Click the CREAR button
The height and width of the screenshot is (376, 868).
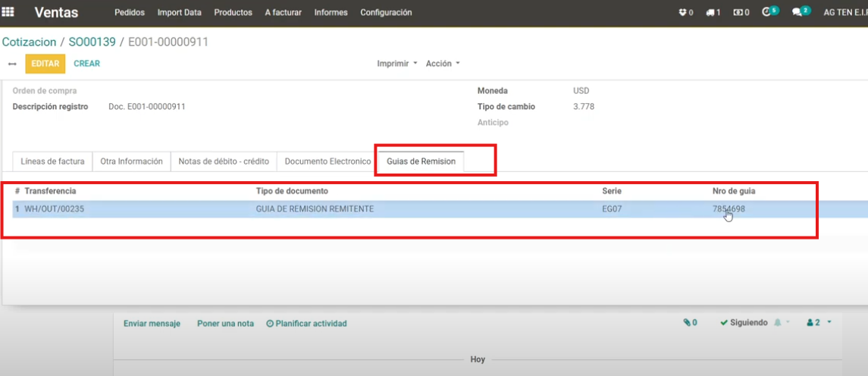pos(86,64)
